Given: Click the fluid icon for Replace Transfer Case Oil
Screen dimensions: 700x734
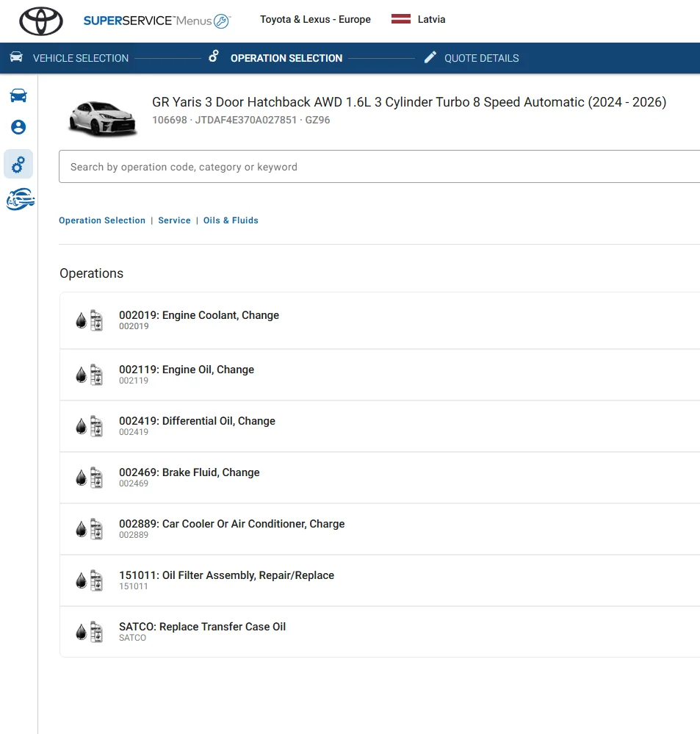Looking at the screenshot, I should click(90, 632).
